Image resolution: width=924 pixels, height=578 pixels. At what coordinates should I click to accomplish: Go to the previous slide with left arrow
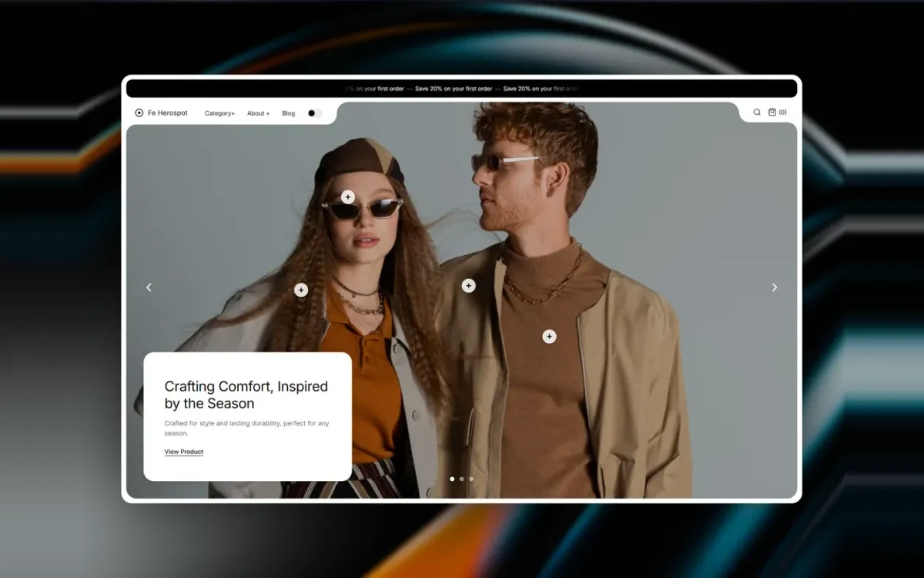pos(149,287)
